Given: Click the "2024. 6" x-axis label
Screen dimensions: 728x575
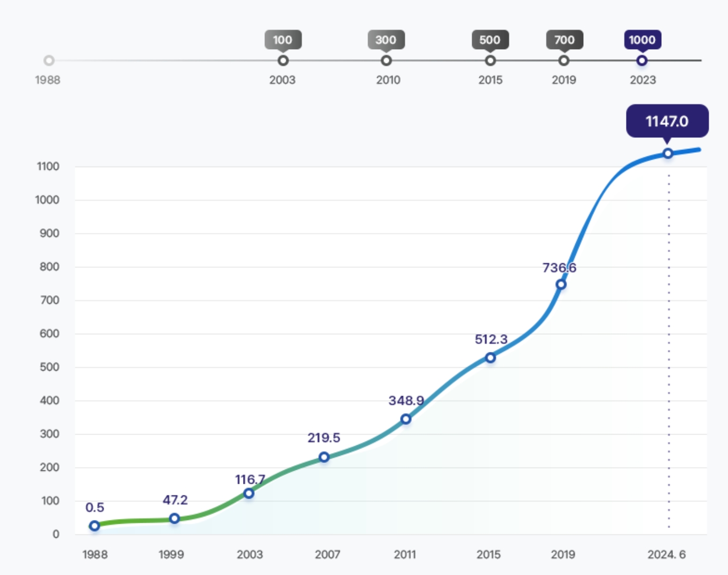Looking at the screenshot, I should point(667,555).
